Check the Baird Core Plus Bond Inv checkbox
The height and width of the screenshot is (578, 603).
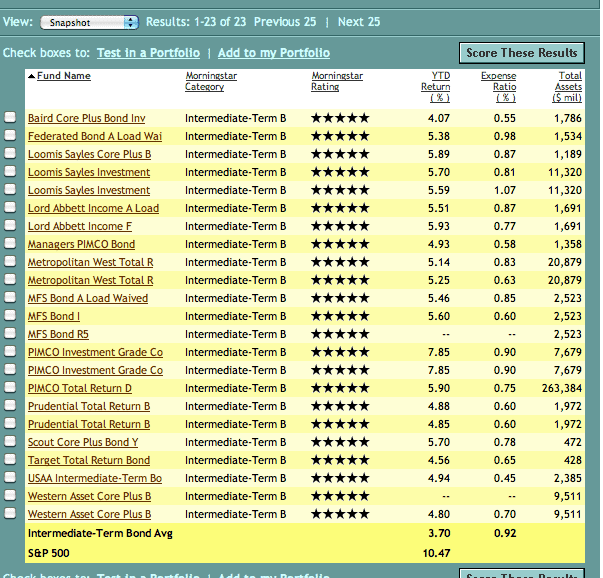(10, 117)
